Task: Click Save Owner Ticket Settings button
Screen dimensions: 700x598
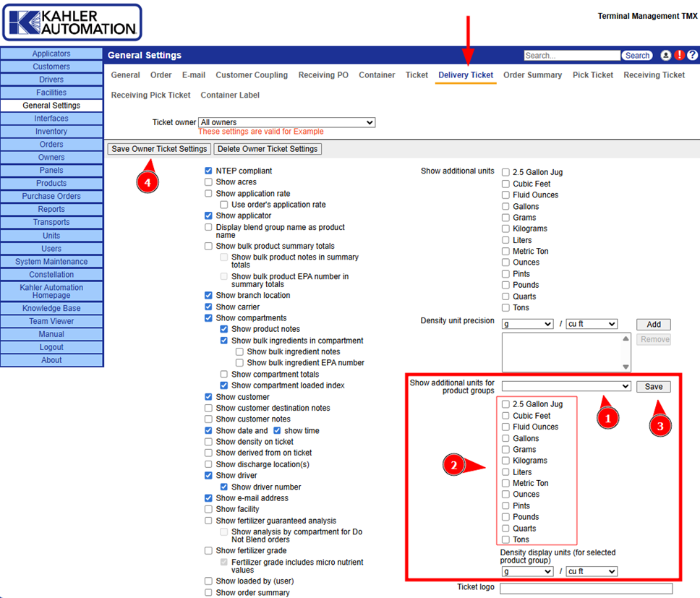Action: tap(159, 149)
